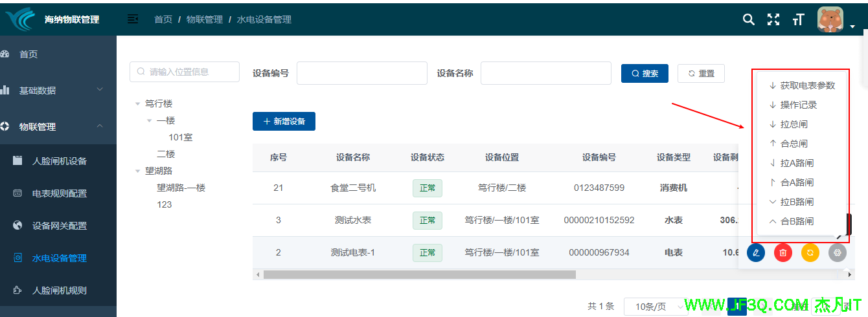The height and width of the screenshot is (317, 868).
Task: Open the 10条/页 page size dropdown
Action: pyautogui.click(x=655, y=307)
